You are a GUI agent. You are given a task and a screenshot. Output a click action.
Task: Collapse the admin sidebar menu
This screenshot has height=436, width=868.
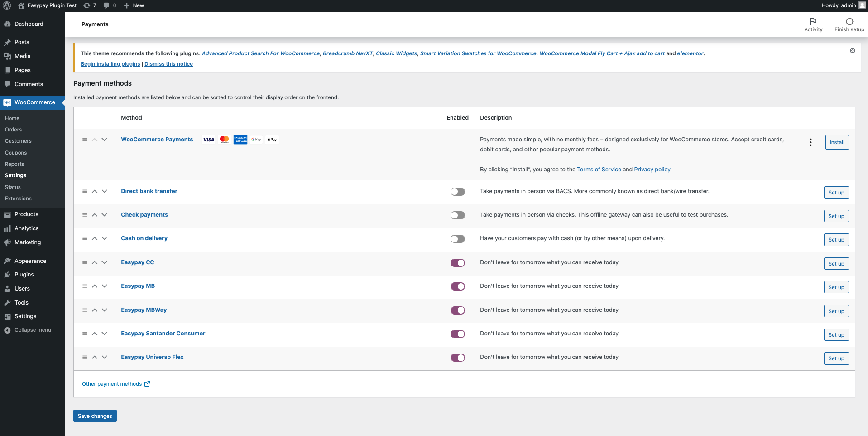coord(33,330)
